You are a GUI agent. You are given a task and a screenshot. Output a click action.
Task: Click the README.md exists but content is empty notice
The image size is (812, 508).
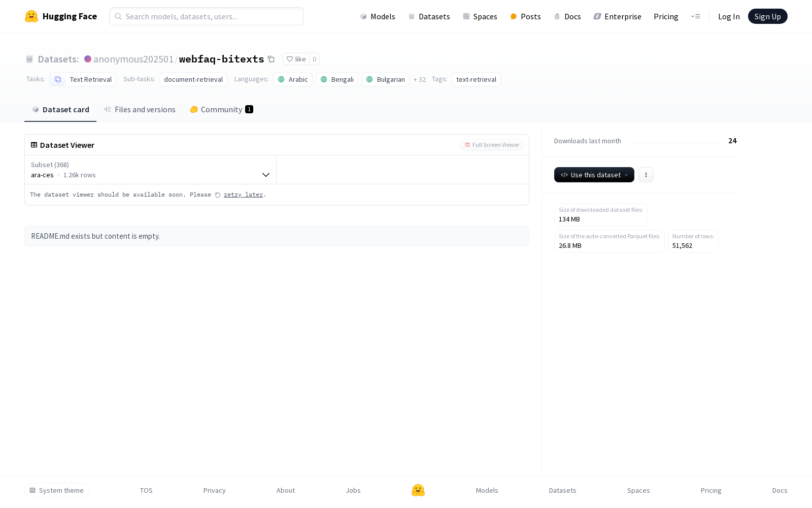click(x=277, y=236)
